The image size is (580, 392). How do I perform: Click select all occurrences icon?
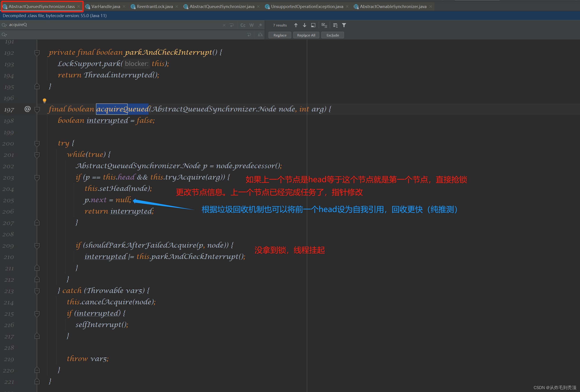click(324, 25)
